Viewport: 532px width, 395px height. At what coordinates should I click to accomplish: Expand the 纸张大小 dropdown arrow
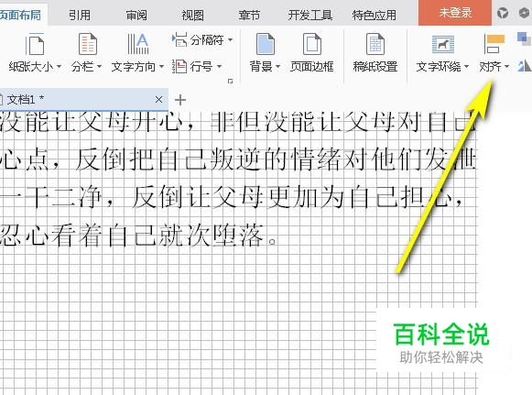pyautogui.click(x=59, y=67)
